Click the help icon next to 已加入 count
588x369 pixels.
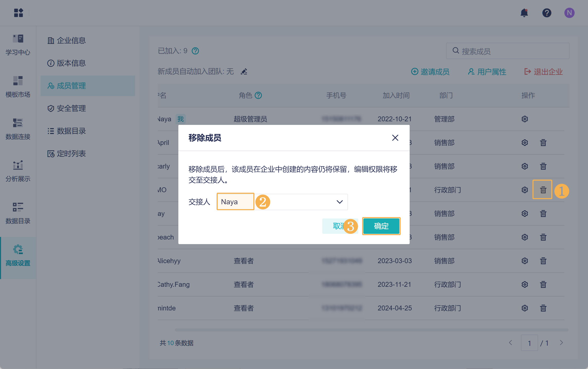pos(195,51)
